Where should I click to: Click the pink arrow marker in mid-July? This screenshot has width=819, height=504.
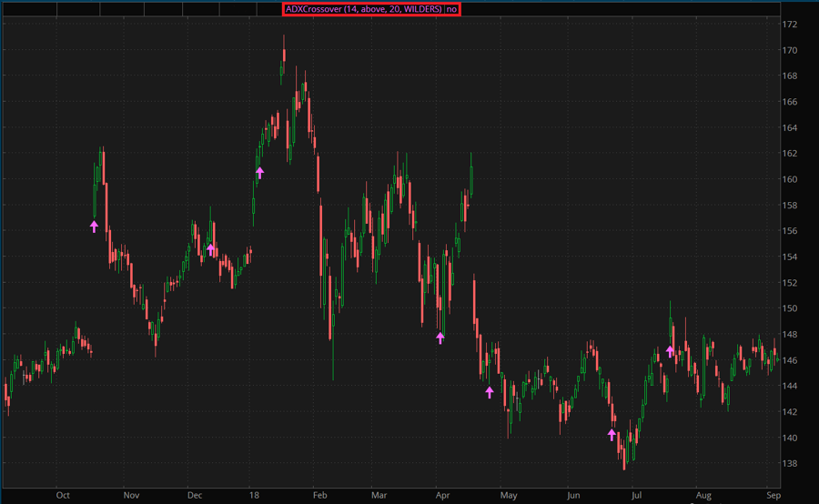pyautogui.click(x=670, y=351)
